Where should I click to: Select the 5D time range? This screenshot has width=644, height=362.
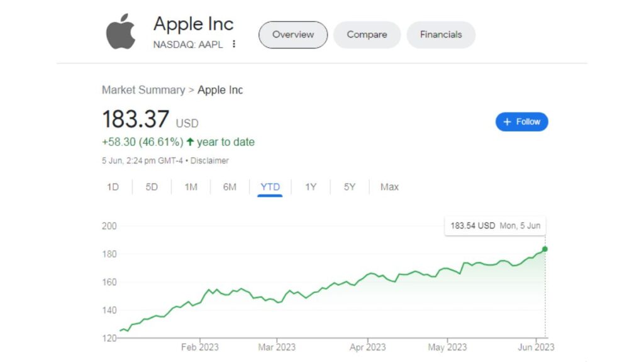(x=152, y=187)
